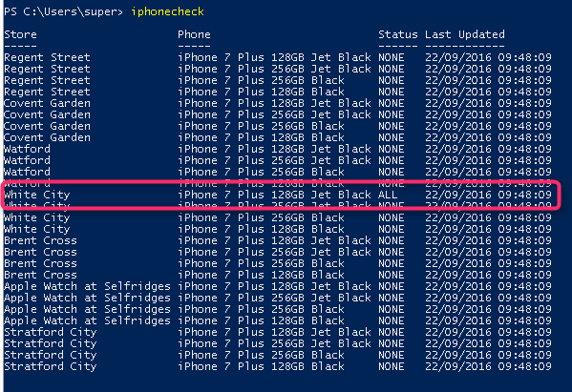Click the phone model in first Regent Street row
The image size is (572, 392).
[x=274, y=57]
